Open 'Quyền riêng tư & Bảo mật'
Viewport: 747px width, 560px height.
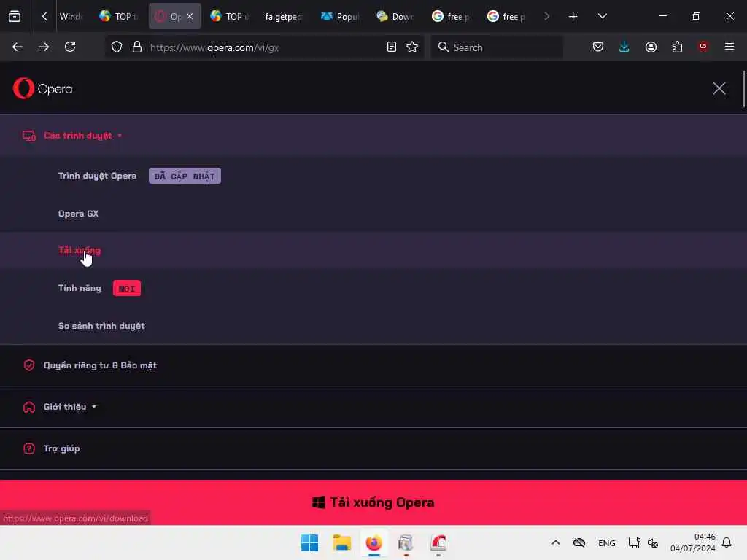tap(100, 365)
